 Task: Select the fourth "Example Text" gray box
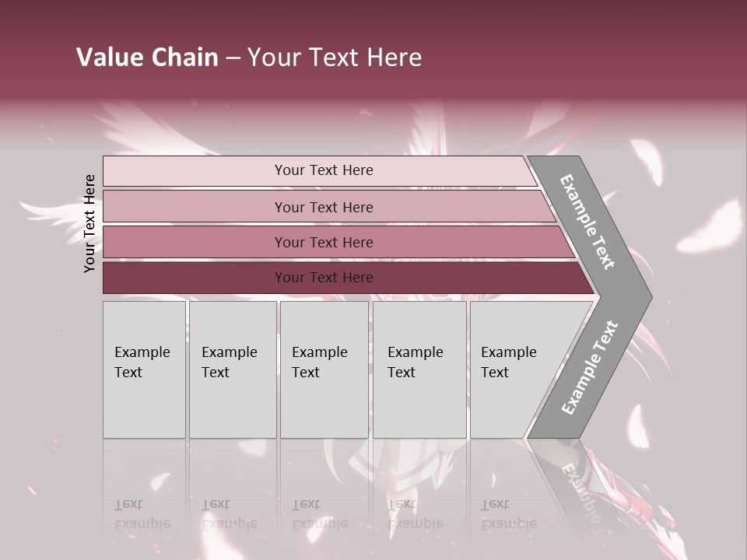419,369
